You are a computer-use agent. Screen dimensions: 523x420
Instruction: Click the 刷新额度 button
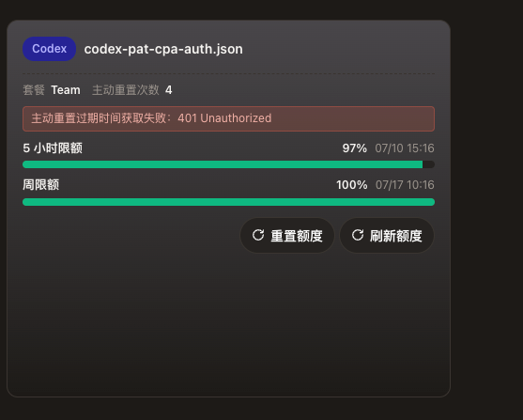pos(387,236)
